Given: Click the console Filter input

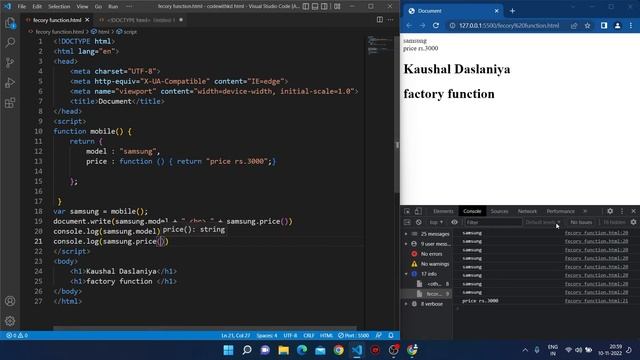Looking at the screenshot, I should [493, 222].
